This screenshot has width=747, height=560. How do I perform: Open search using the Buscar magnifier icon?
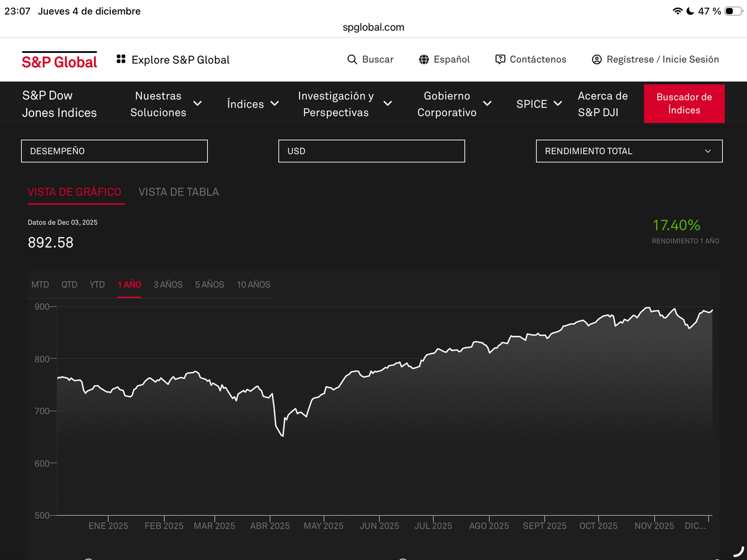[351, 59]
